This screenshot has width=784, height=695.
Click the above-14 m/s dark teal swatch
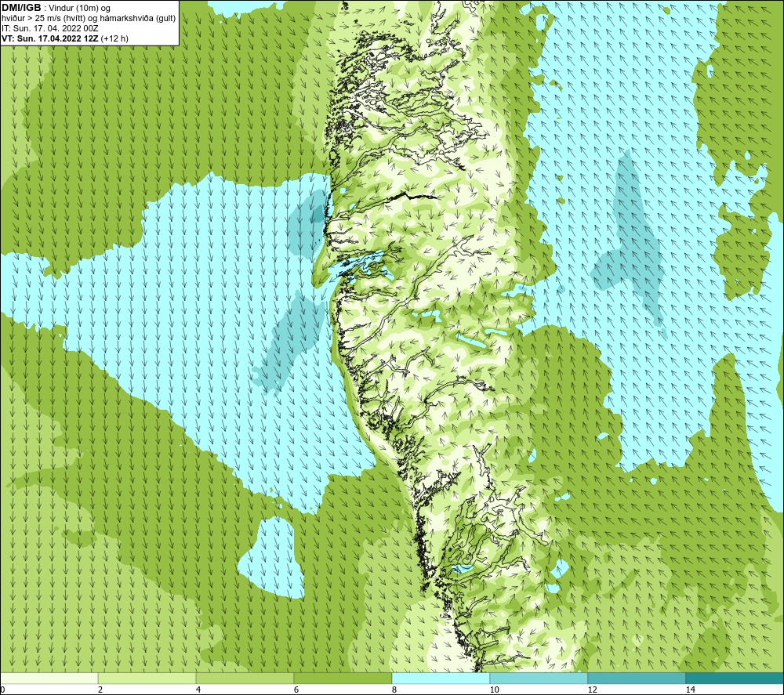pyautogui.click(x=735, y=678)
